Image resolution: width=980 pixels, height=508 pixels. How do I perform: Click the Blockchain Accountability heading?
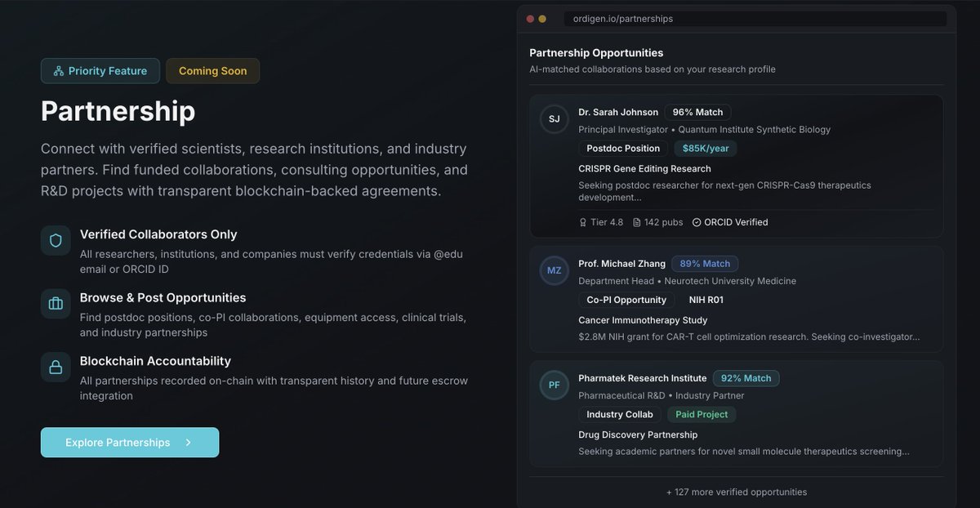(155, 361)
